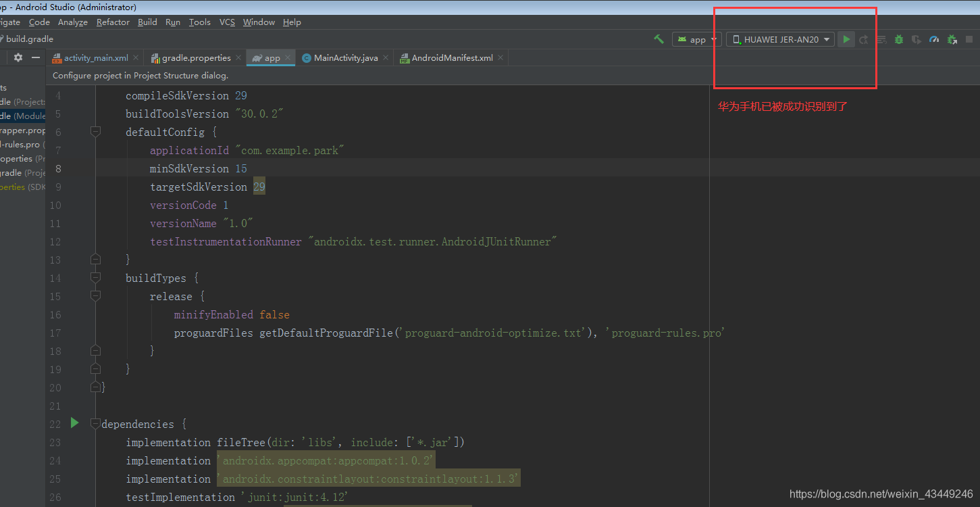Click run gutter arrow beside dependencies
The width and height of the screenshot is (980, 507).
point(74,423)
